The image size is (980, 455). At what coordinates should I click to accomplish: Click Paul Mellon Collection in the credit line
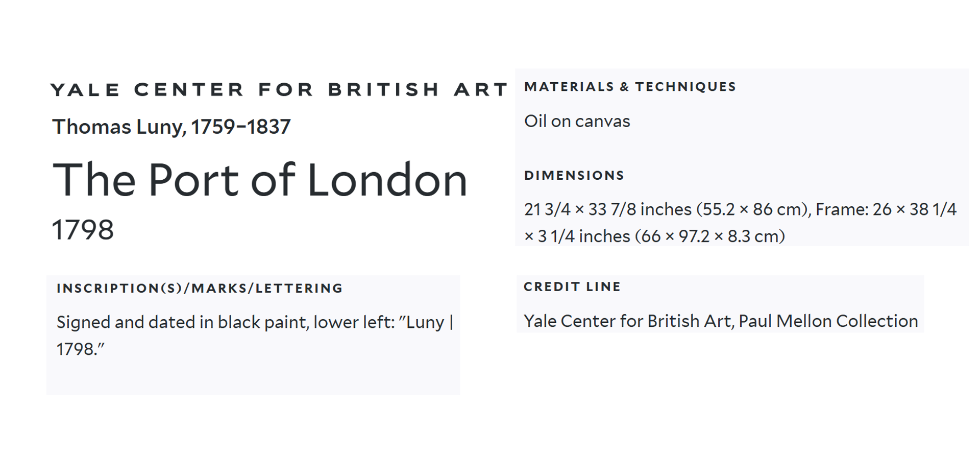(828, 321)
